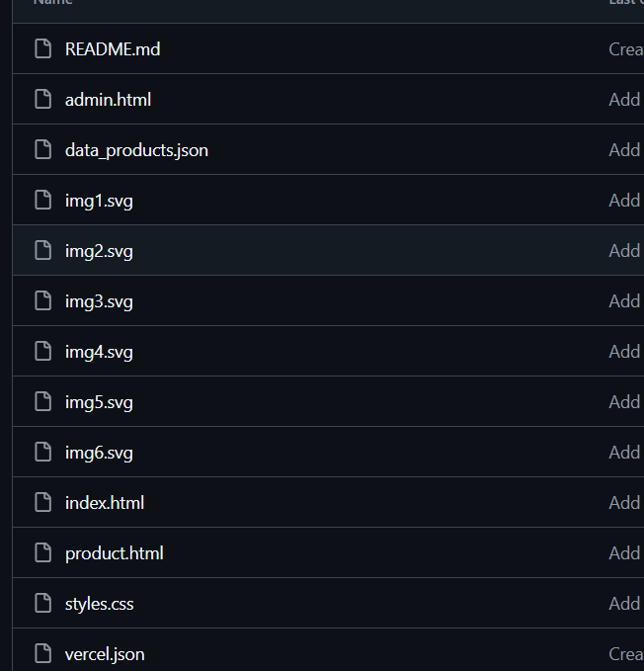Open the styles.css file
This screenshot has width=644, height=671.
[x=99, y=603]
